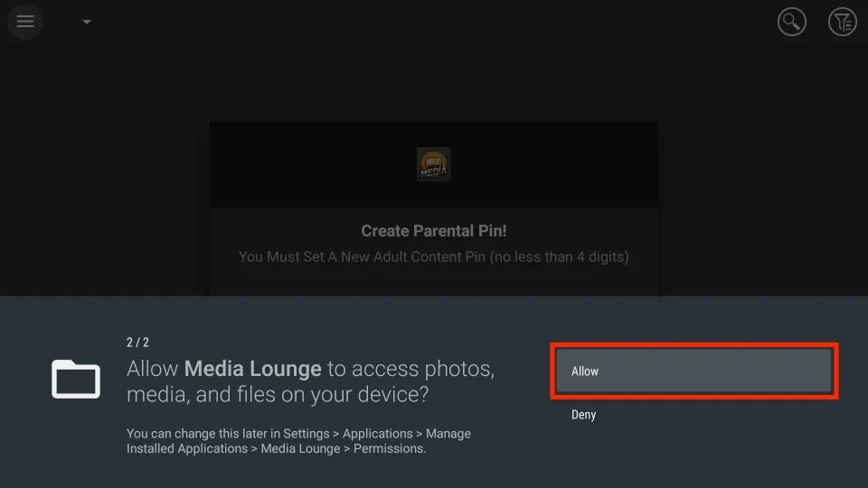Select the Settings path hint text

(298, 441)
